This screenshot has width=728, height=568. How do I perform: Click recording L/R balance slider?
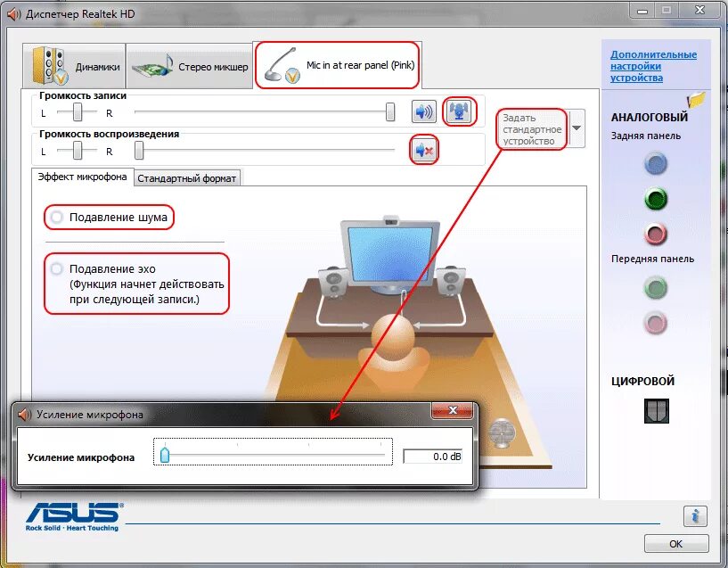[x=77, y=112]
